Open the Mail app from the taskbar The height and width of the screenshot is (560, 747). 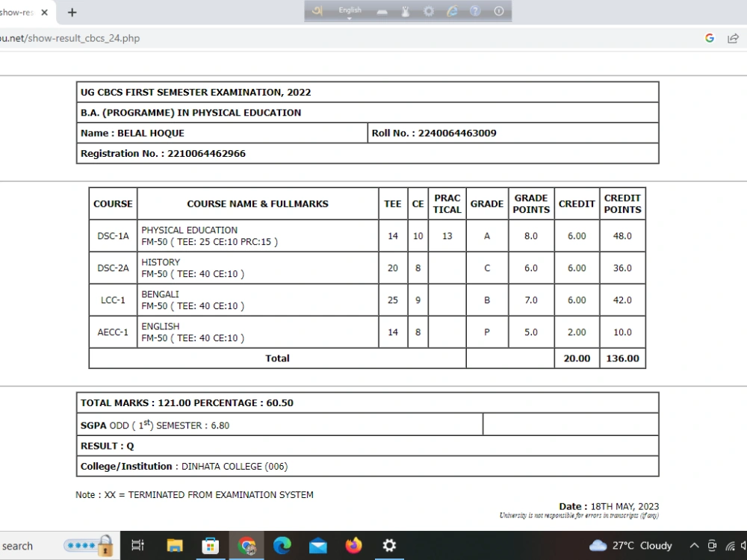click(317, 546)
